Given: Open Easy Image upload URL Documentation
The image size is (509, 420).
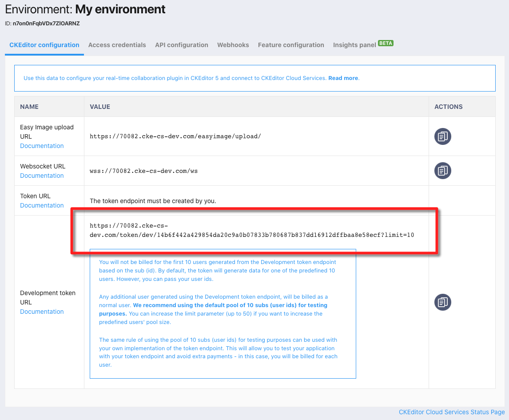Looking at the screenshot, I should point(42,146).
